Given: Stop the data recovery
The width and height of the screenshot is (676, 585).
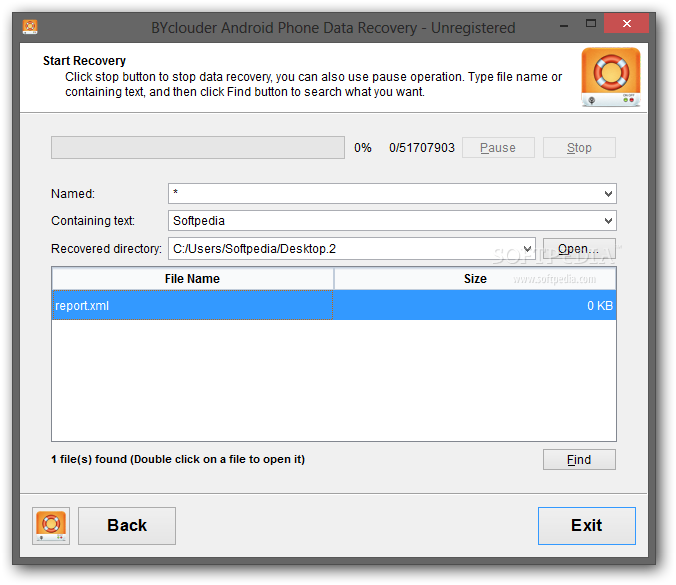Looking at the screenshot, I should (x=579, y=148).
